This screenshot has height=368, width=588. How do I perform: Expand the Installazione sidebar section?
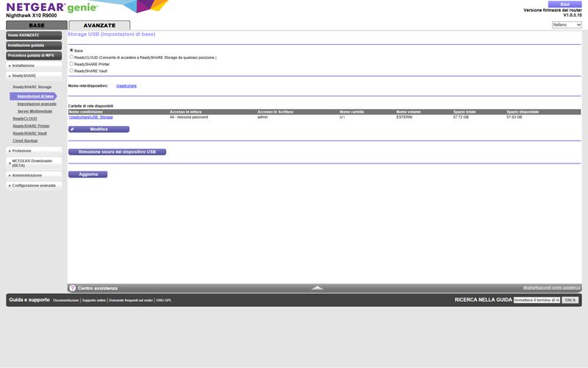pos(34,66)
